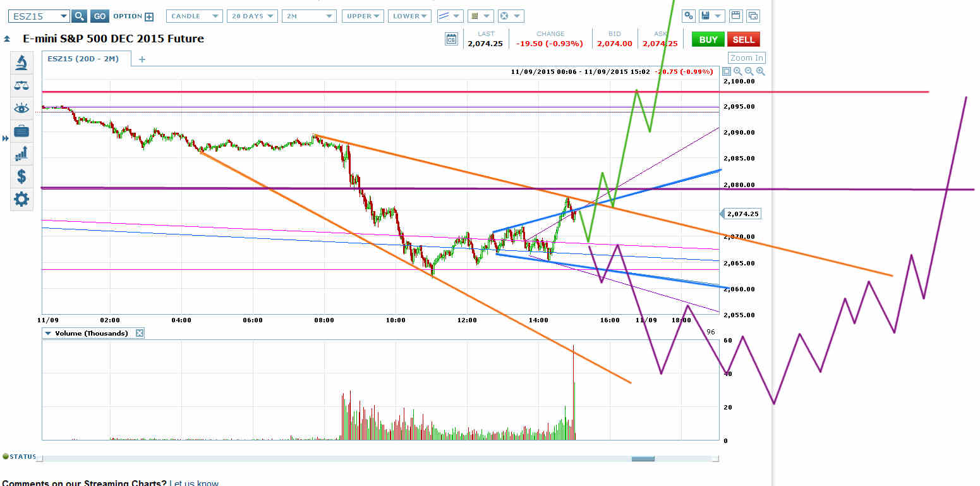The height and width of the screenshot is (486, 980).
Task: Click the LAST price 2,074.25
Action: coord(485,44)
